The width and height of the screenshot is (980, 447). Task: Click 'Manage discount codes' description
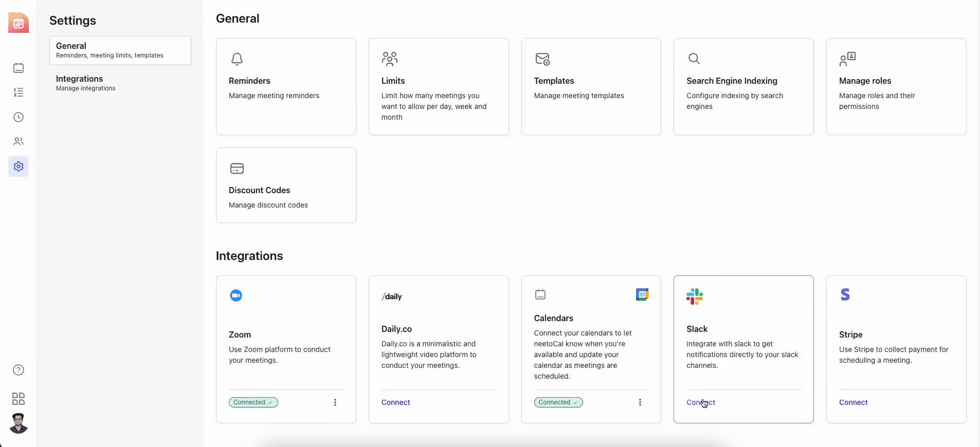click(268, 205)
